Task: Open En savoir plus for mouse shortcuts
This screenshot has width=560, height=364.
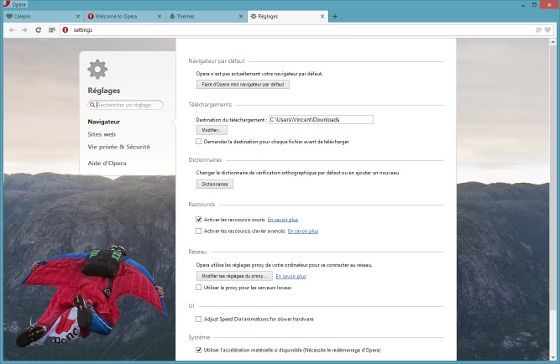Action: (283, 220)
